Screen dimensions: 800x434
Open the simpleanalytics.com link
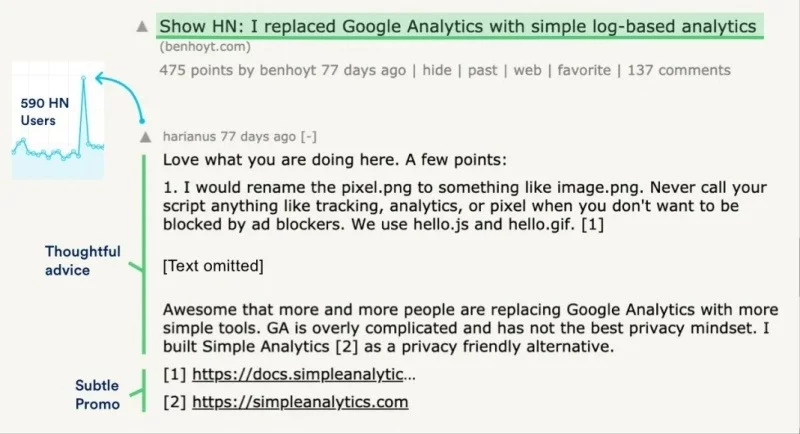pyautogui.click(x=300, y=402)
